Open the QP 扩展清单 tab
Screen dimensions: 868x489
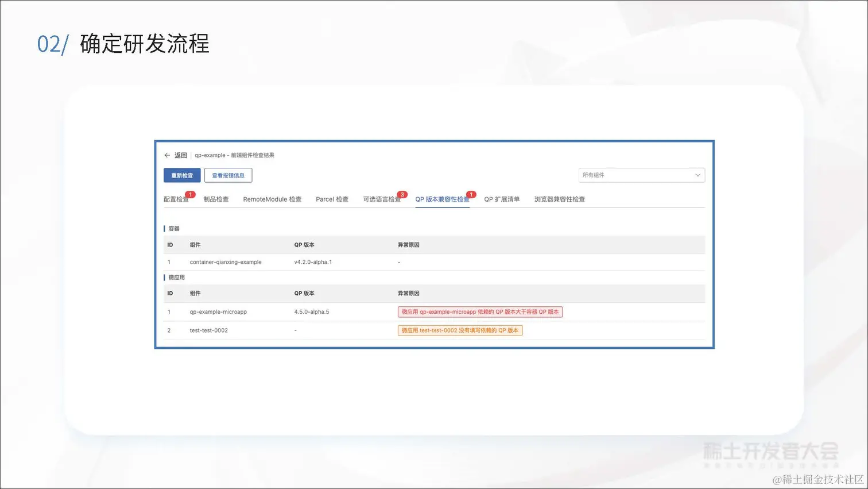[502, 199]
